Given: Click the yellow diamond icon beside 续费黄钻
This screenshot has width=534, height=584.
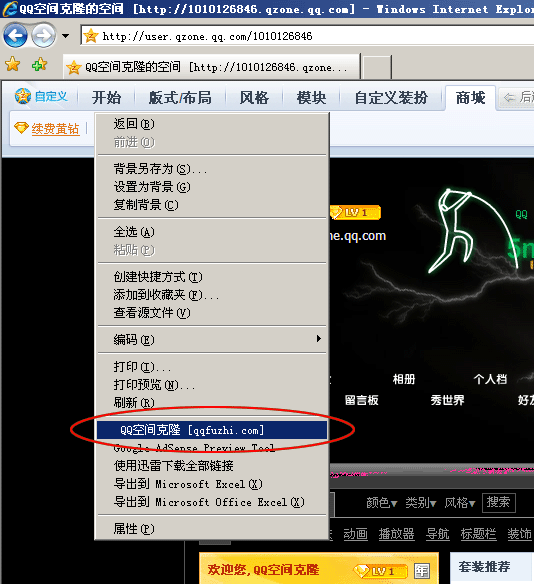Looking at the screenshot, I should point(22,128).
